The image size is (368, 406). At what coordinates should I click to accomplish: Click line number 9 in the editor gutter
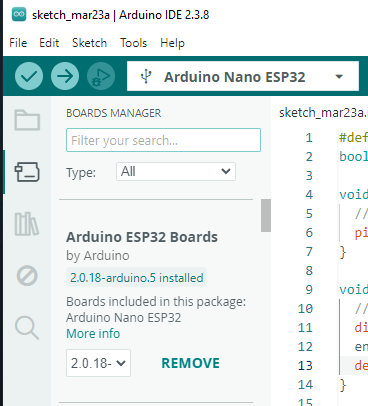tap(309, 290)
